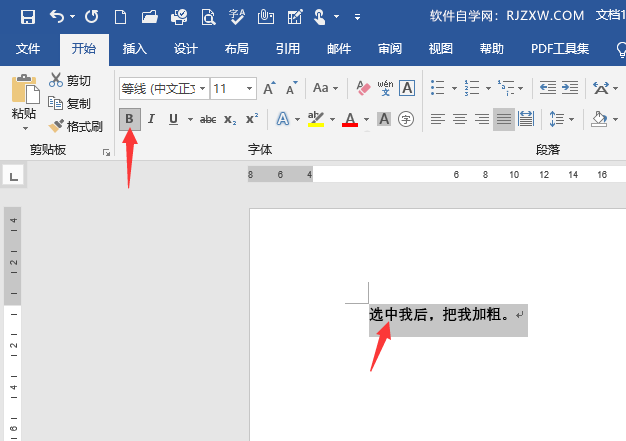Apply enclosed character 字 icon
This screenshot has height=441, width=626.
[406, 119]
